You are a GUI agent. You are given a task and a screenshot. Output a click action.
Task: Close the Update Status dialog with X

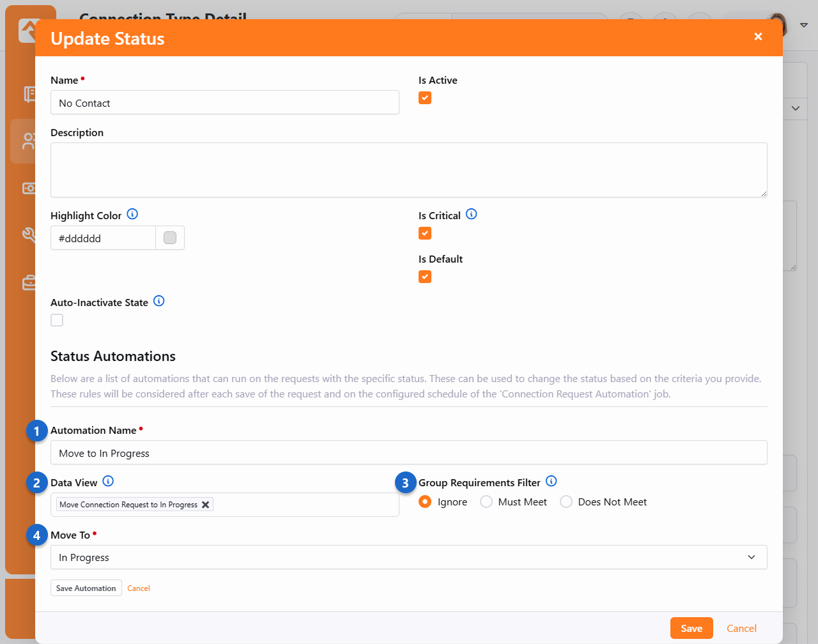758,37
